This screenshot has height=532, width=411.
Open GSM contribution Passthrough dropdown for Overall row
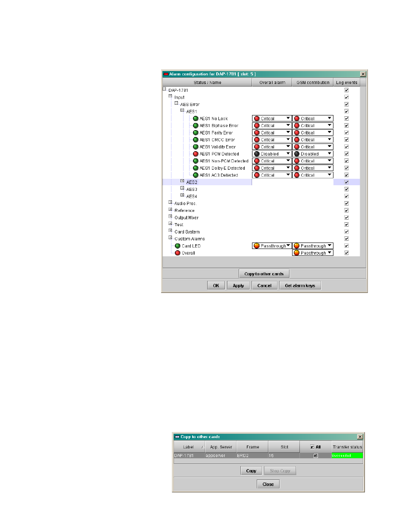point(313,253)
